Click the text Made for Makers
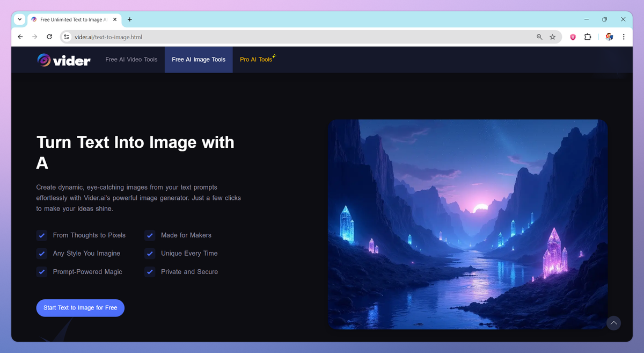This screenshot has width=644, height=353. pos(186,235)
